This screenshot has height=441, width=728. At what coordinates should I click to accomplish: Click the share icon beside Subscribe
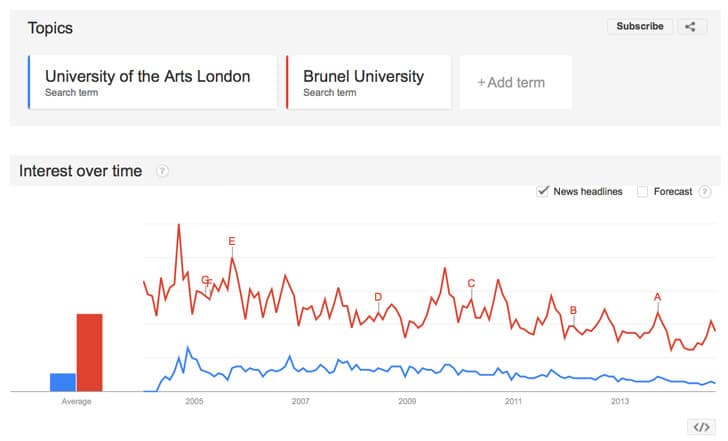point(692,26)
